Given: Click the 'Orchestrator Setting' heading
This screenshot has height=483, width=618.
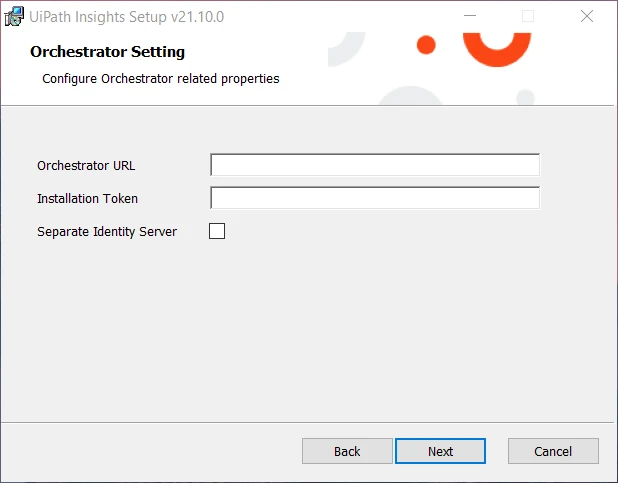Looking at the screenshot, I should [107, 52].
